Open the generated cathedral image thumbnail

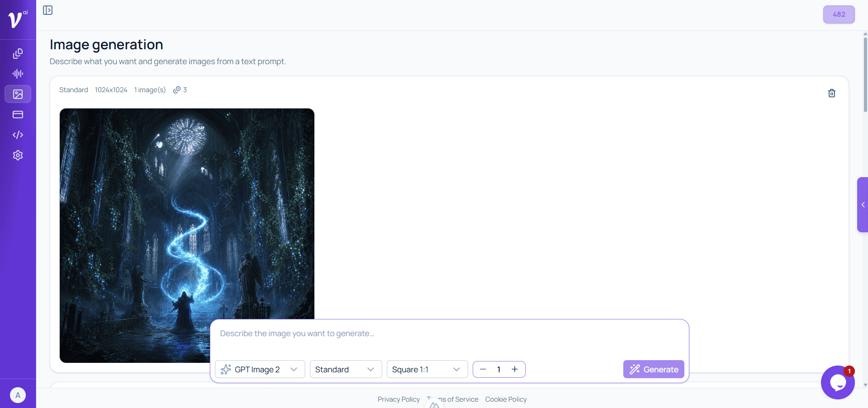pyautogui.click(x=187, y=235)
